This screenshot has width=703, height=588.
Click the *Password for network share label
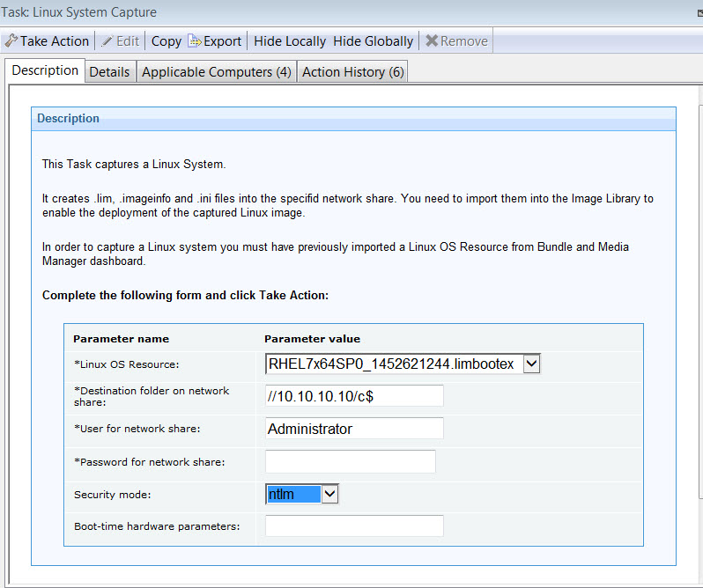(x=150, y=462)
